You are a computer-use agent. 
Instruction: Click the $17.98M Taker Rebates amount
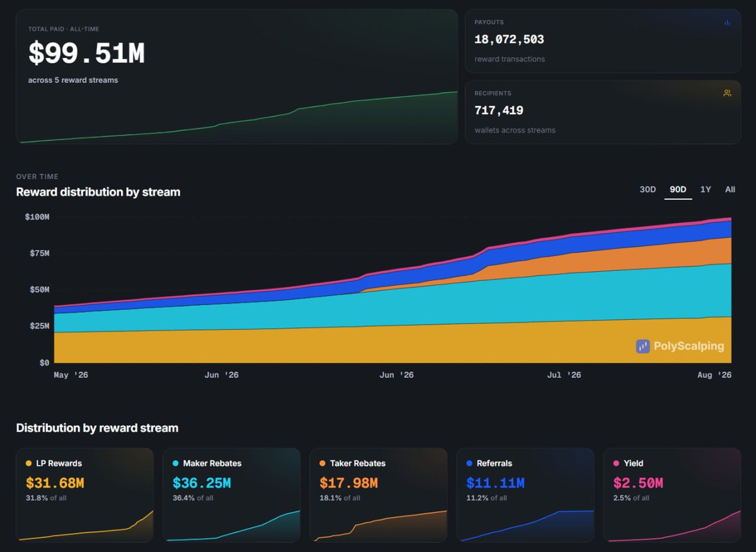348,483
